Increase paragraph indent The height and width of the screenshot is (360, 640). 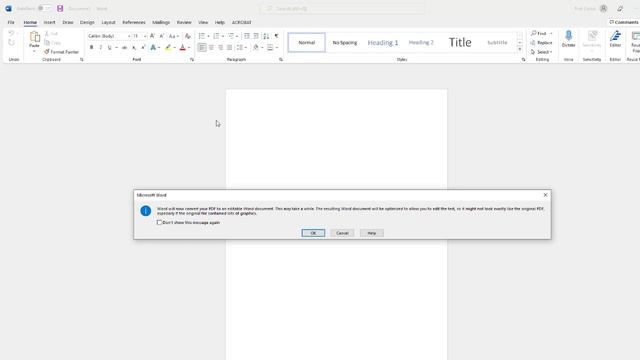[256, 36]
